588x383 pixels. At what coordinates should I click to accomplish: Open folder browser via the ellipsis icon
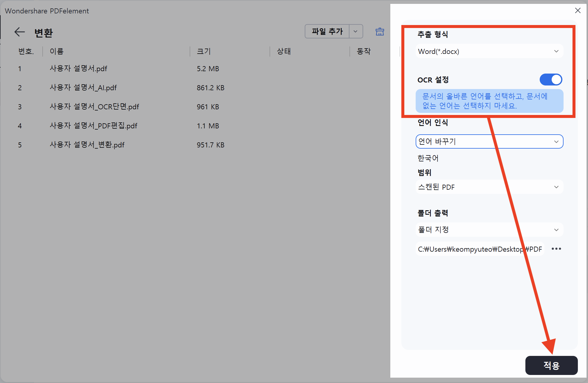click(556, 249)
